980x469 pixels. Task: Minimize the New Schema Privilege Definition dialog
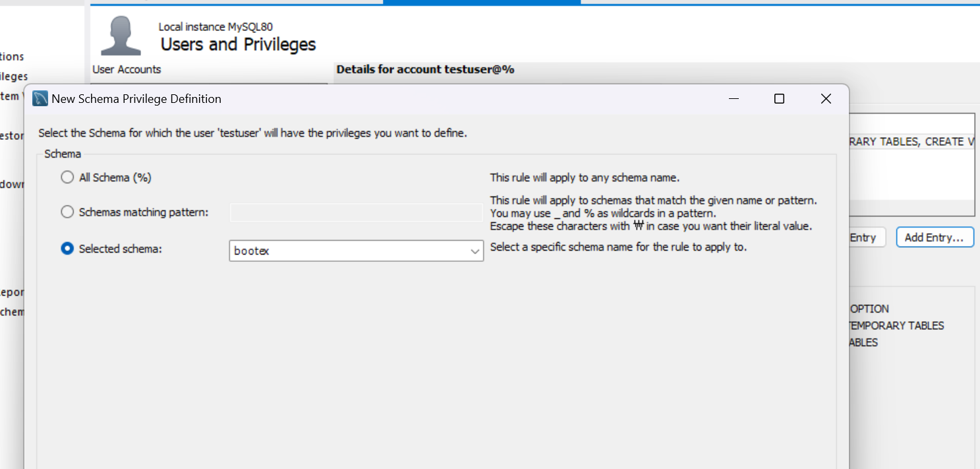(x=734, y=99)
